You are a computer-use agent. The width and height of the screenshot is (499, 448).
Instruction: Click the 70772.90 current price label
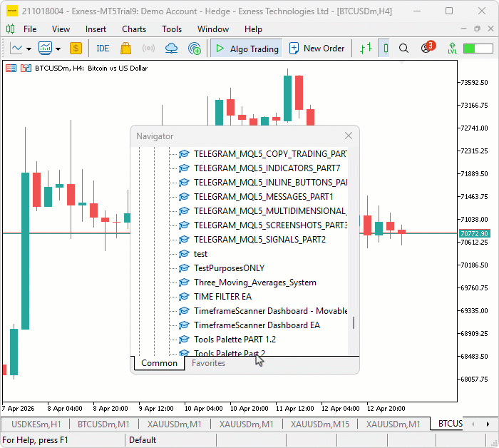(x=474, y=233)
